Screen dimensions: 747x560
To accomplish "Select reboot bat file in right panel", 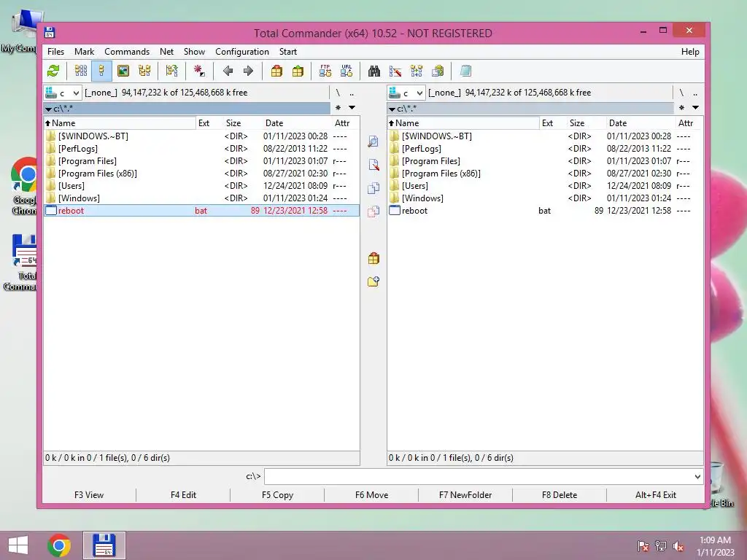I will [545, 211].
